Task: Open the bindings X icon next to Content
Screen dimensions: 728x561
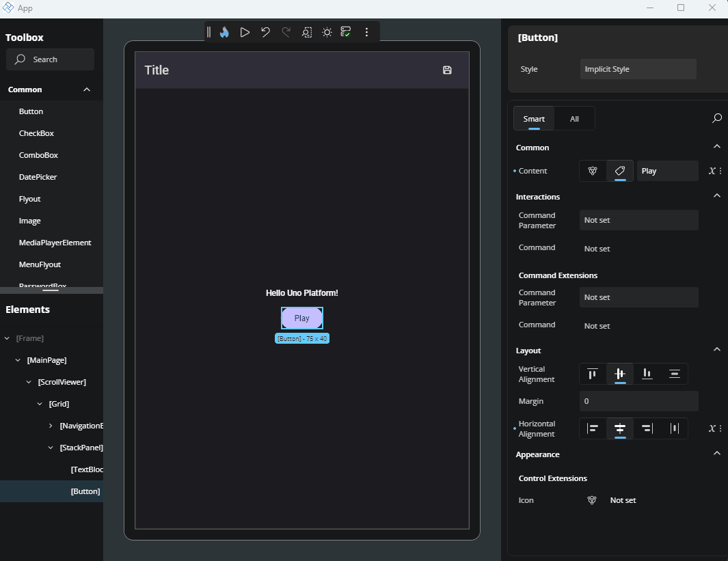Action: click(713, 171)
